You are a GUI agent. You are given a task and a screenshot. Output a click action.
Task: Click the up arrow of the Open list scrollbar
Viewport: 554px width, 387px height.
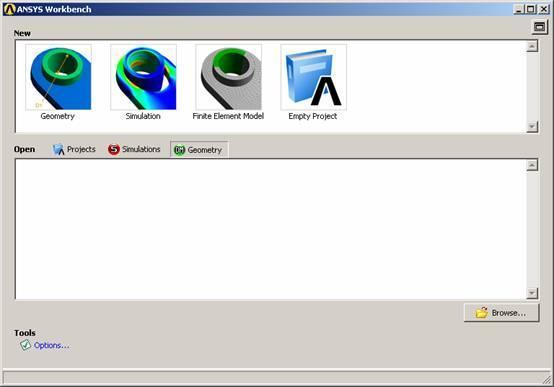pos(532,165)
